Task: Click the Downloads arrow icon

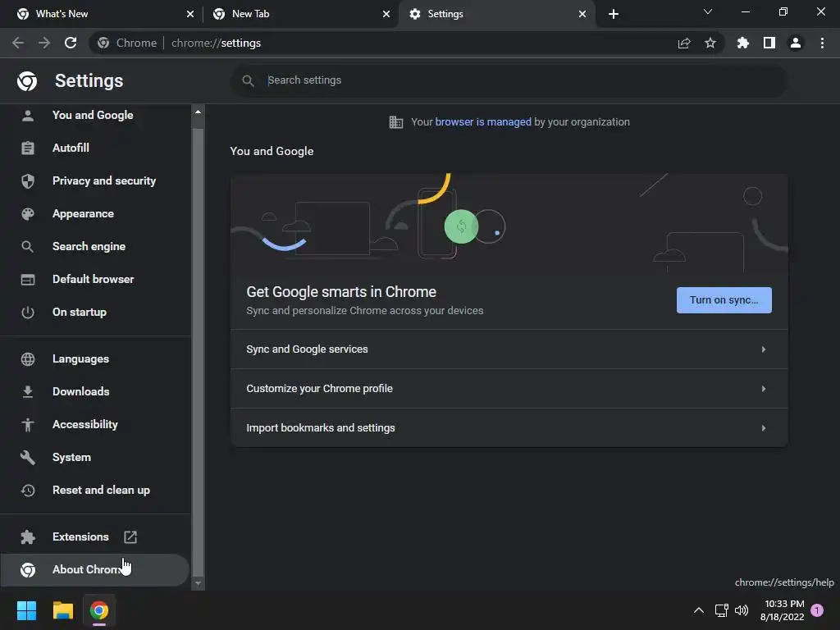Action: click(28, 391)
